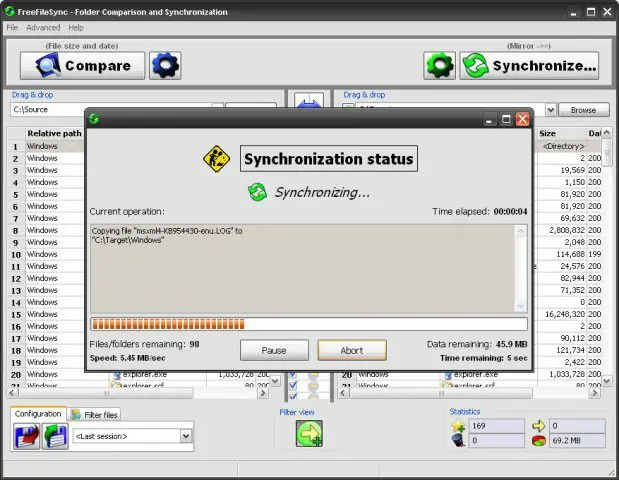The width and height of the screenshot is (619, 480).
Task: Click the 169 statistics value
Action: (x=497, y=426)
